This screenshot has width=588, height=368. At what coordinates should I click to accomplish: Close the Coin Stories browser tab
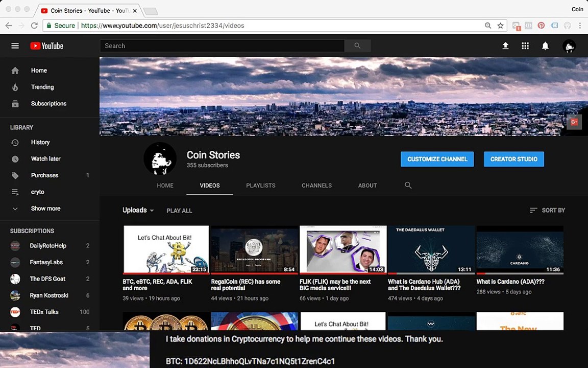point(135,11)
